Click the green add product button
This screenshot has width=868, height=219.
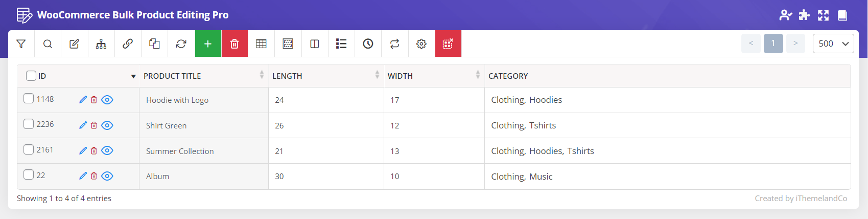tap(208, 44)
